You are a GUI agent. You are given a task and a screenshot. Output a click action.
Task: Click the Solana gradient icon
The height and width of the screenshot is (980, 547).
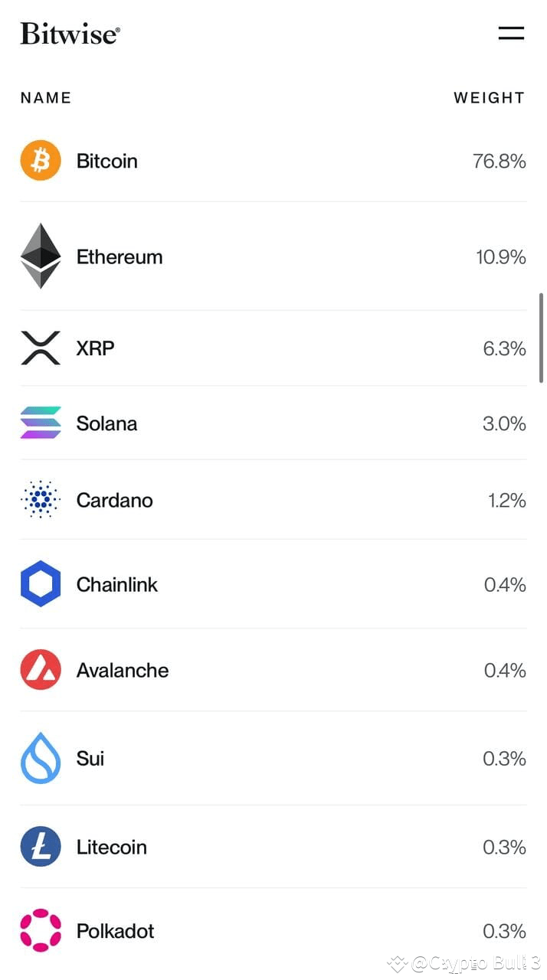[x=40, y=423]
